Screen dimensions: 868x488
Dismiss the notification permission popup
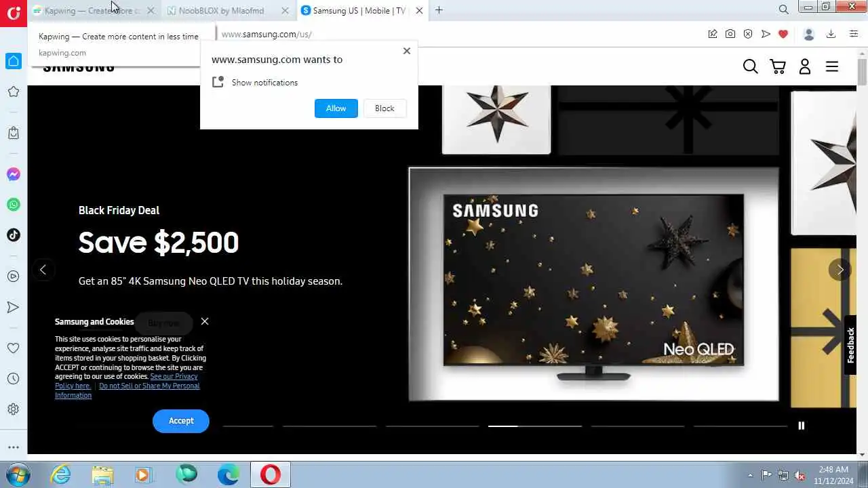click(x=407, y=51)
